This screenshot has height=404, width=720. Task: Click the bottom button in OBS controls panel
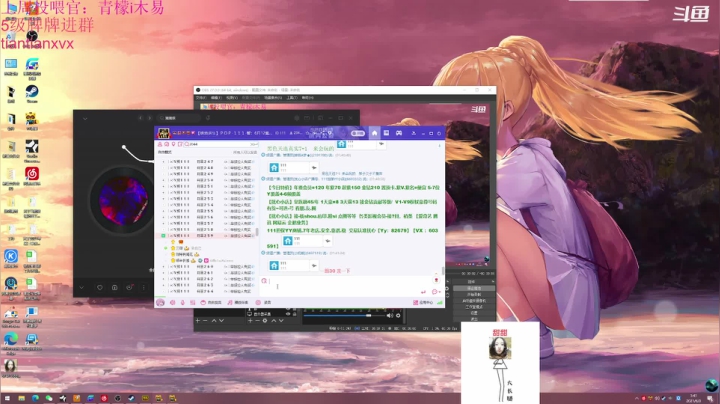click(x=474, y=319)
